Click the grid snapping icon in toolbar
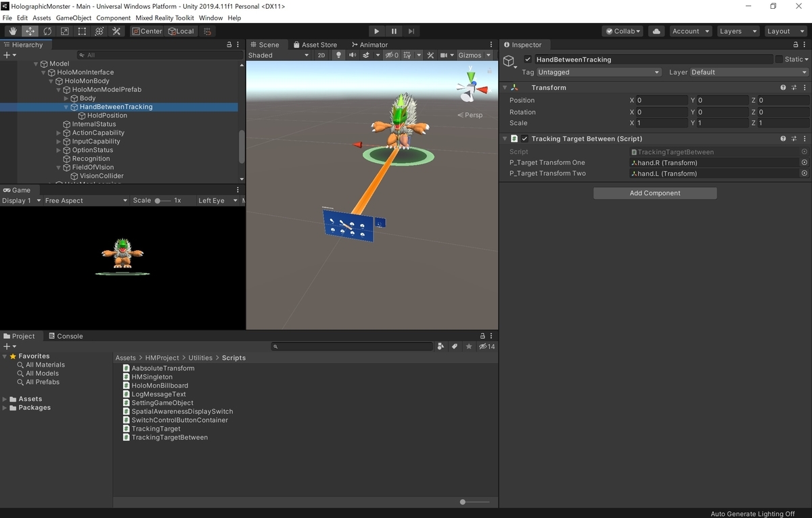Viewport: 812px width, 518px height. coord(207,31)
